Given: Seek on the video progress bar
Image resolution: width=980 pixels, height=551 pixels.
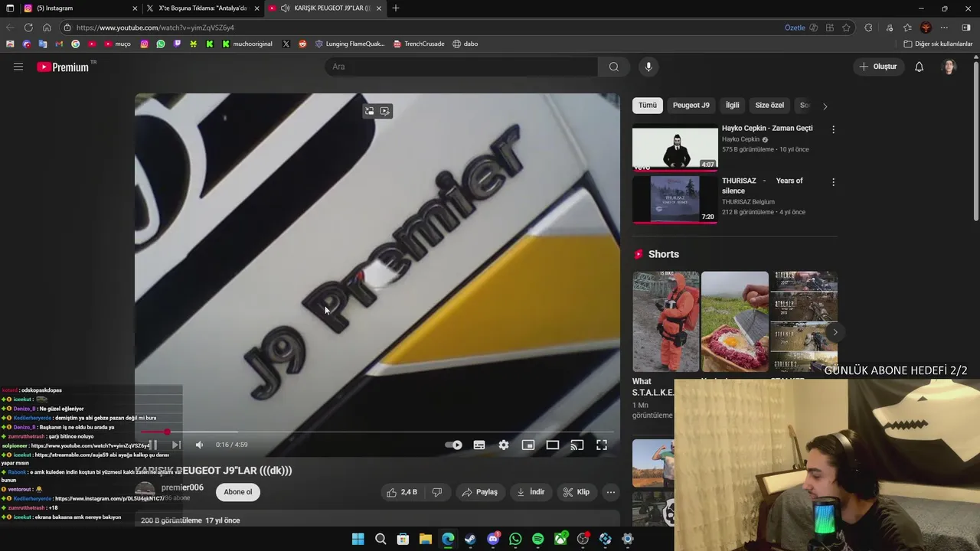Looking at the screenshot, I should 377,432.
